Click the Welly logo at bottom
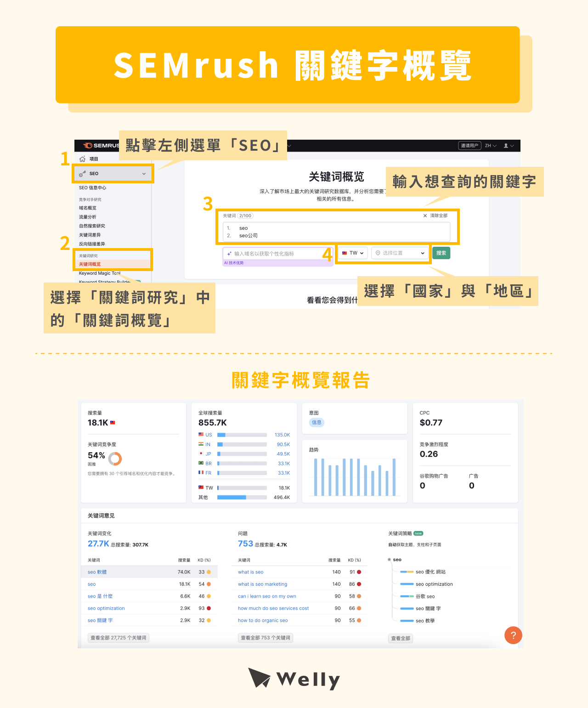 click(294, 679)
